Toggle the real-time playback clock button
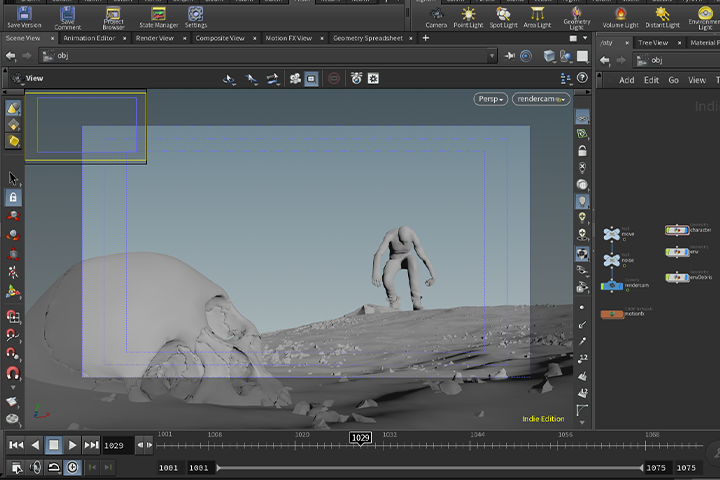 click(73, 468)
